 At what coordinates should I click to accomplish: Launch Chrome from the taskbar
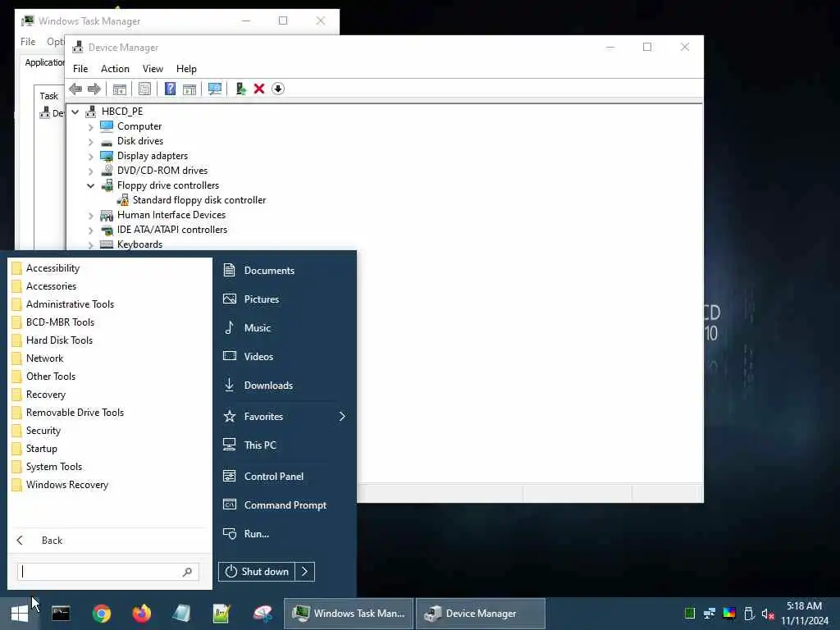click(x=101, y=614)
